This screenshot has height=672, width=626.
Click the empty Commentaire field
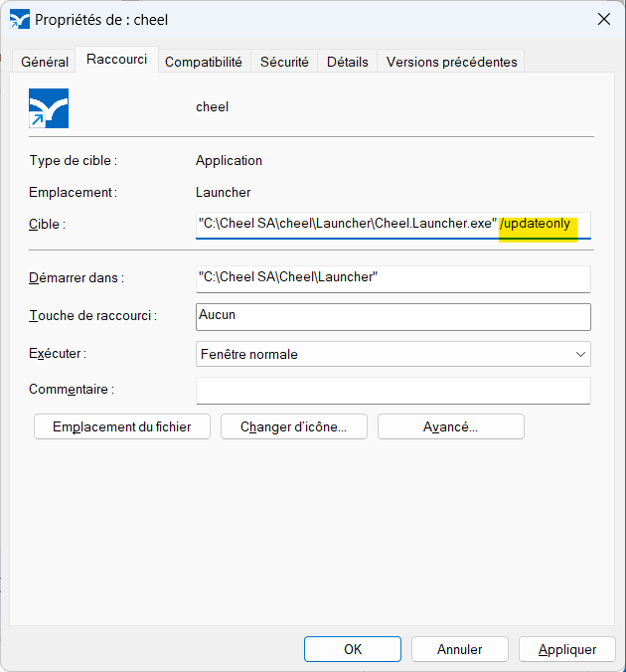(393, 391)
